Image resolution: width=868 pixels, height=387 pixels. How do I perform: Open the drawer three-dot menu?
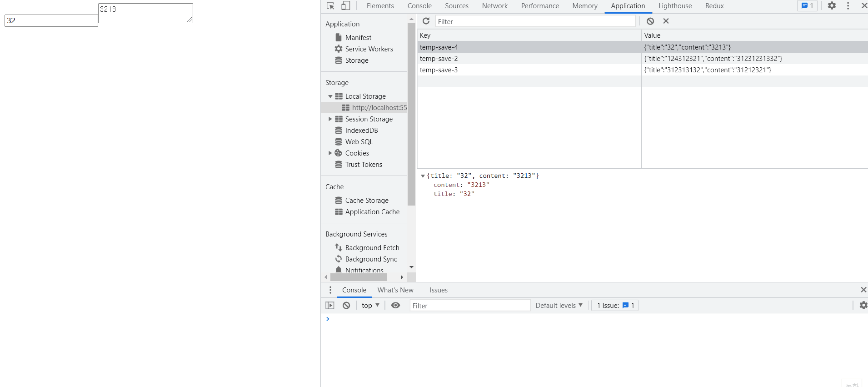pyautogui.click(x=330, y=290)
